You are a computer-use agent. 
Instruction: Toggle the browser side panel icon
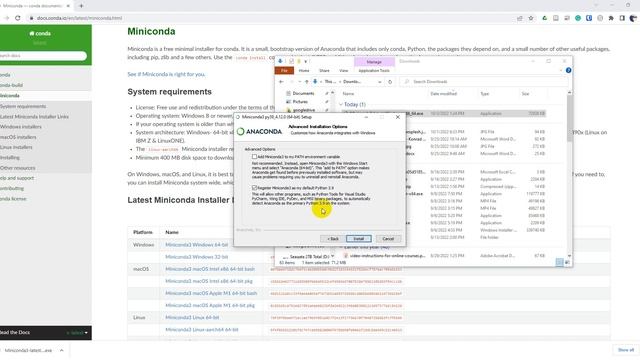tap(622, 18)
